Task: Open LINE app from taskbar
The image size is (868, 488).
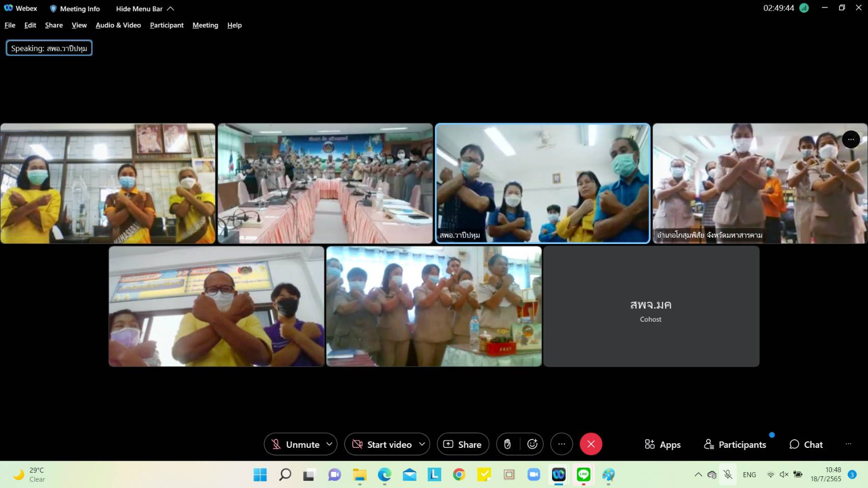Action: [x=584, y=475]
